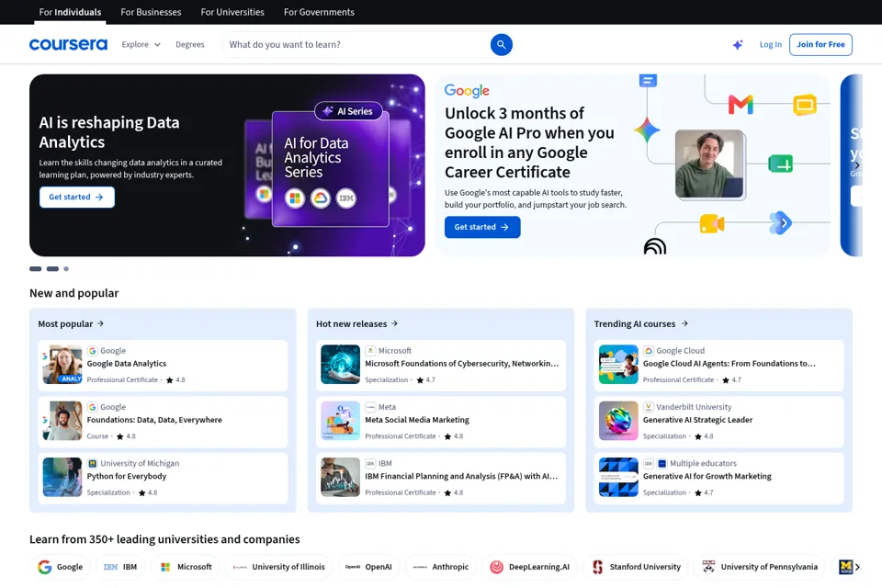
Task: Expand Trending AI courses arrow link
Action: [x=640, y=323]
